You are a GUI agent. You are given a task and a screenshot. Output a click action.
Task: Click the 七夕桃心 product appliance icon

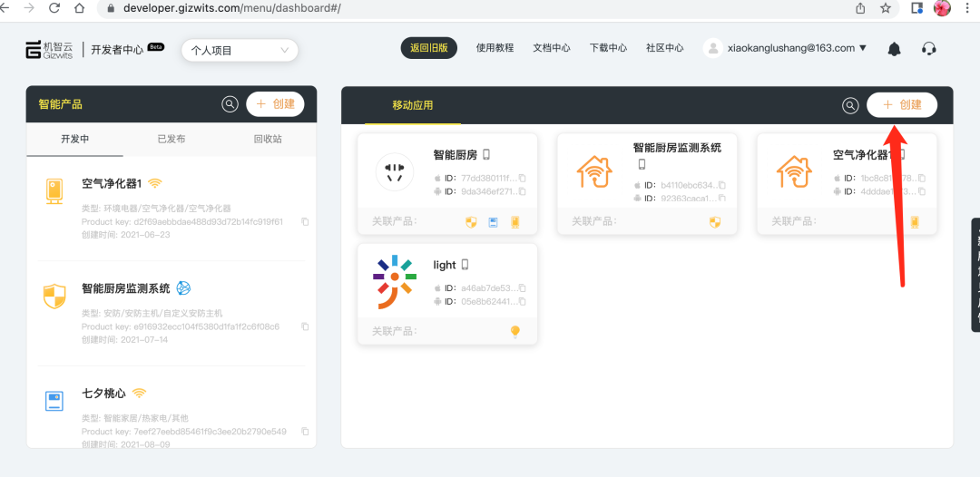54,401
